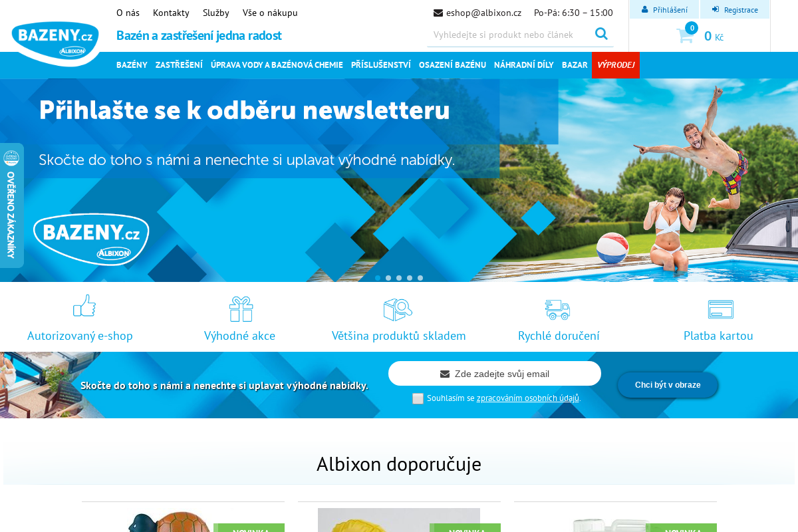798x532 pixels.
Task: Tick the personal data consent checkbox
Action: pos(418,398)
